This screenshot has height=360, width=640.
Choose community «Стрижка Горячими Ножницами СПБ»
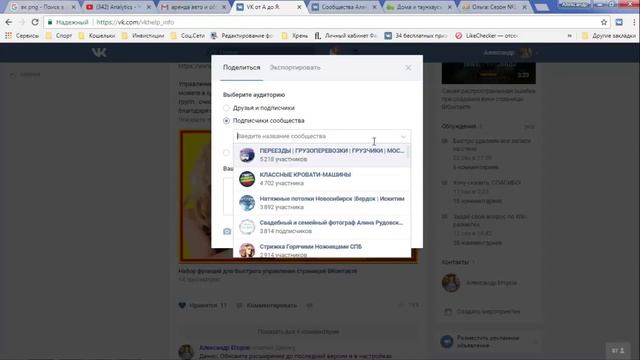pyautogui.click(x=322, y=249)
